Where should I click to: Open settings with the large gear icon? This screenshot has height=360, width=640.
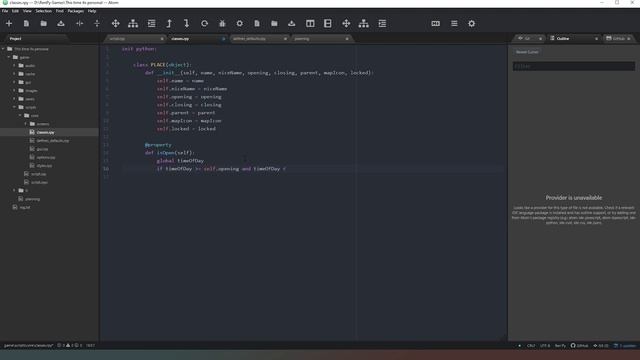pos(471,24)
